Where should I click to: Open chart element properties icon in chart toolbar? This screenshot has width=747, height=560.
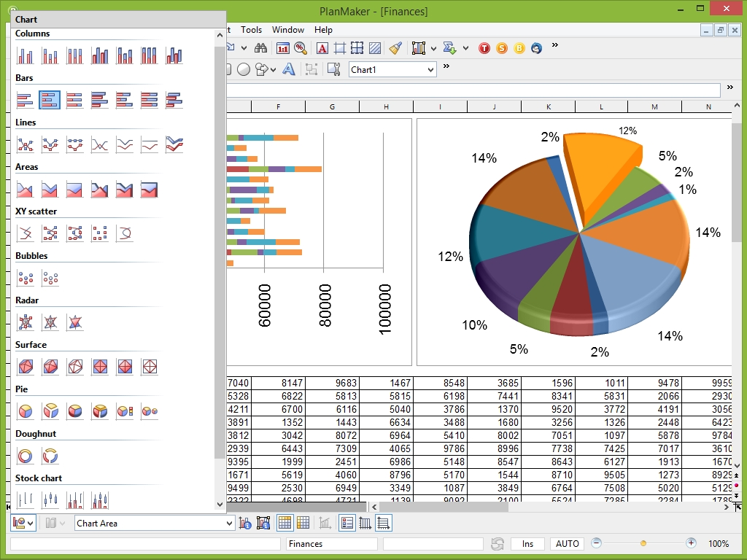click(x=245, y=524)
